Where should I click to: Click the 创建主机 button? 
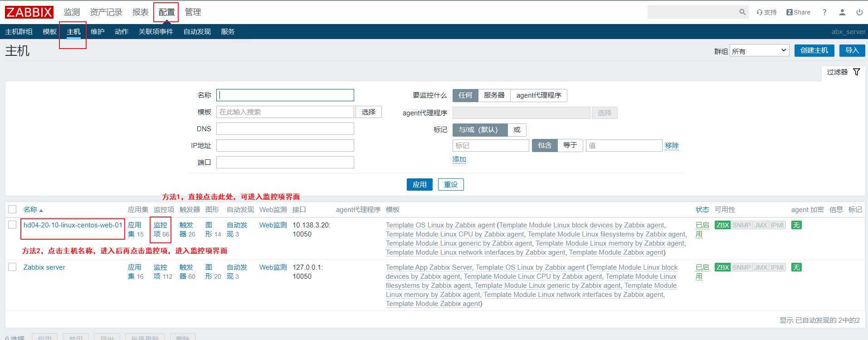814,50
